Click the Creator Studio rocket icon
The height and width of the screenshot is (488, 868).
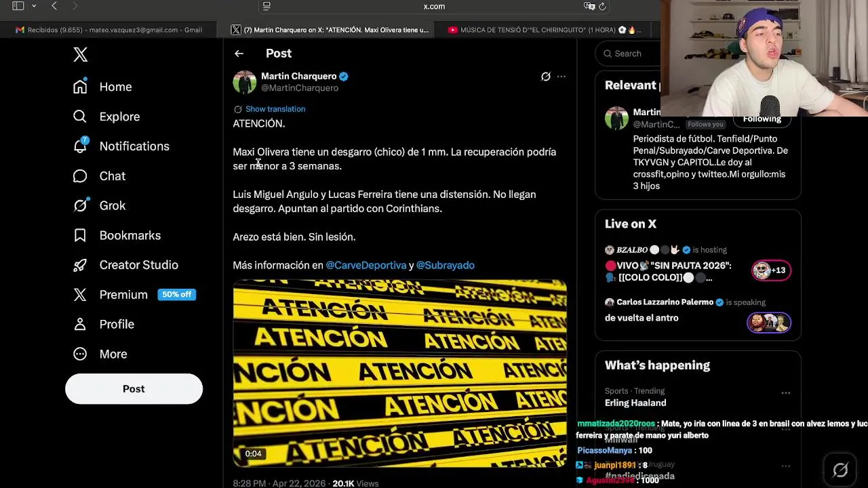pyautogui.click(x=80, y=265)
